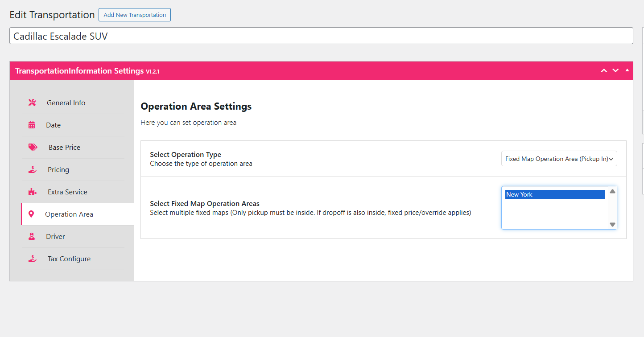Open the Driver settings tab
The image size is (644, 337).
pos(55,236)
